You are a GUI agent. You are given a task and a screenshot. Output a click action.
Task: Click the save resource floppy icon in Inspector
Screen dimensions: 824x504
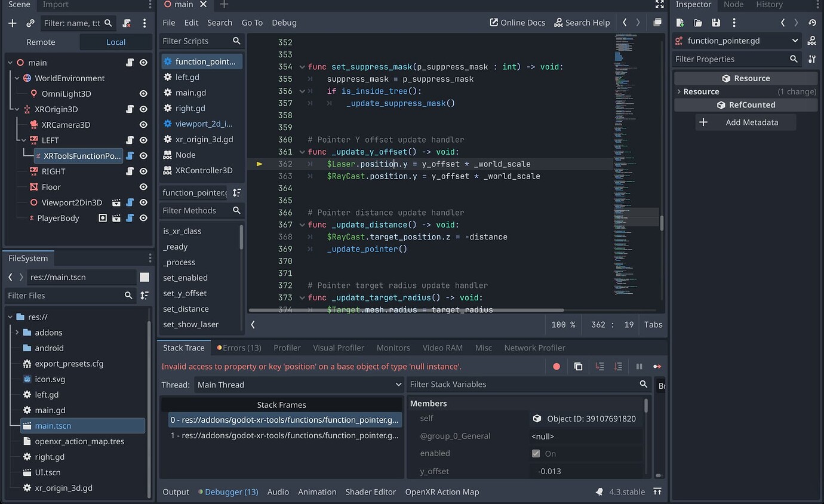(x=716, y=22)
